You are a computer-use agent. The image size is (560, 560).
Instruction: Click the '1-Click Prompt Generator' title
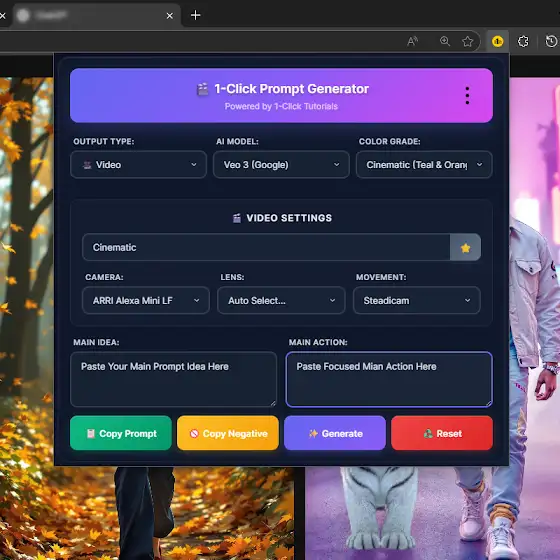click(291, 89)
